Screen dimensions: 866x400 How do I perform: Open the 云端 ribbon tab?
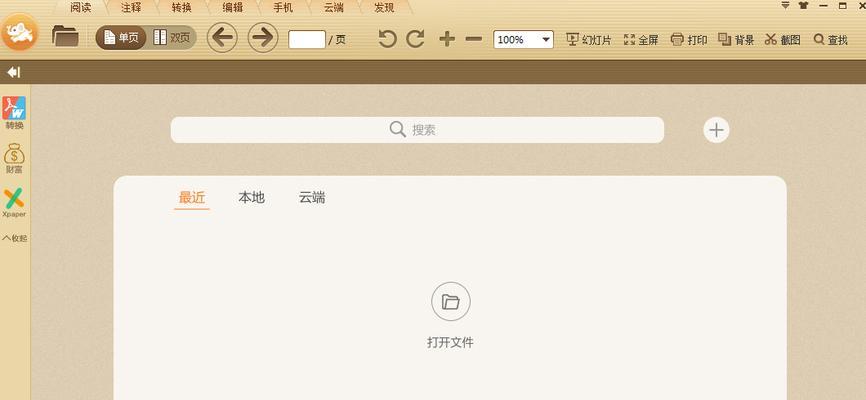pos(334,8)
